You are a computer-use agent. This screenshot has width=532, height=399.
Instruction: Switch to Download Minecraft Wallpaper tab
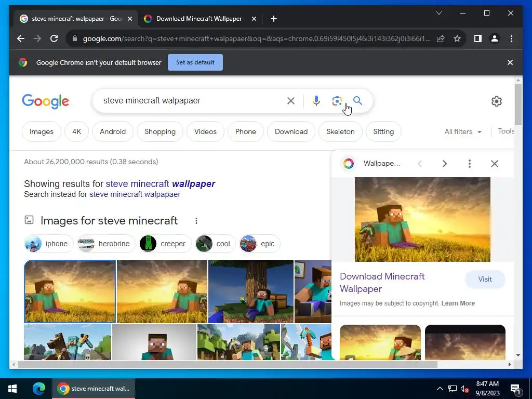click(x=199, y=19)
